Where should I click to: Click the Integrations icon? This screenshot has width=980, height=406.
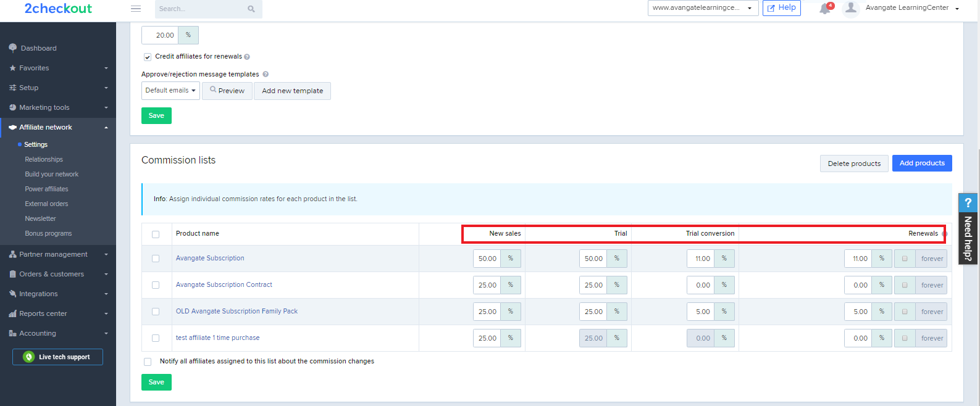tap(13, 294)
